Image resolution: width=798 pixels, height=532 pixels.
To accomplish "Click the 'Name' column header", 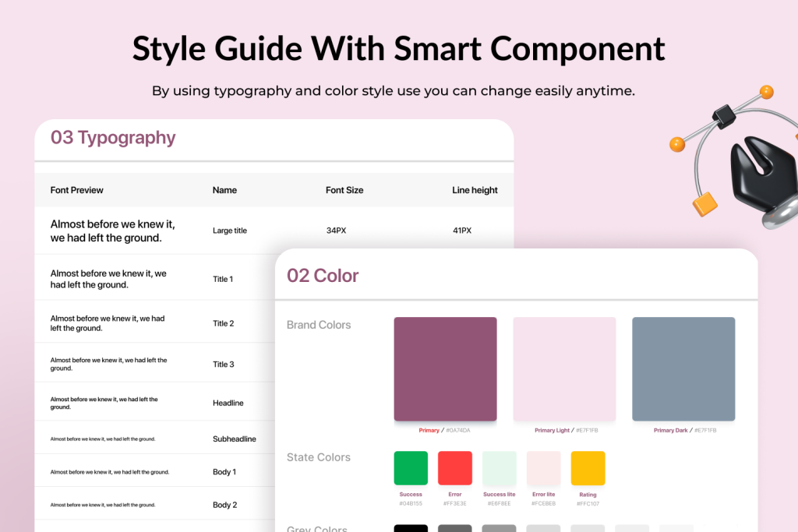I will [x=224, y=190].
